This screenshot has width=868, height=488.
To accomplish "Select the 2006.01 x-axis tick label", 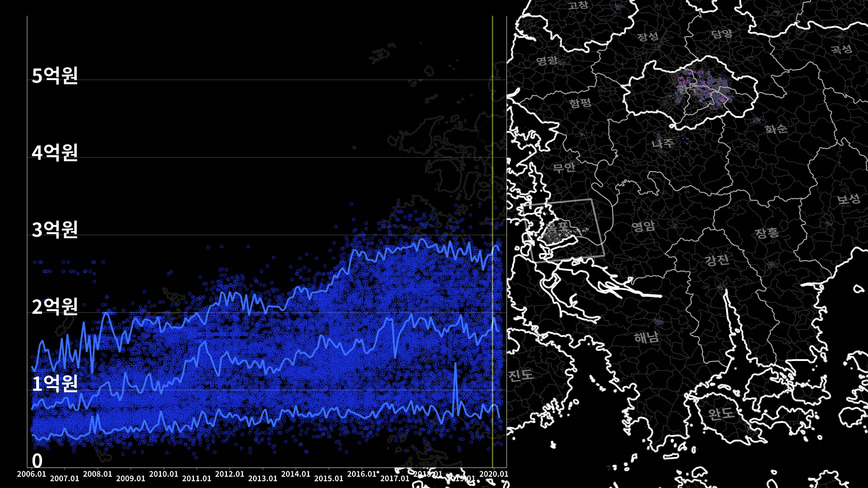I will point(32,474).
